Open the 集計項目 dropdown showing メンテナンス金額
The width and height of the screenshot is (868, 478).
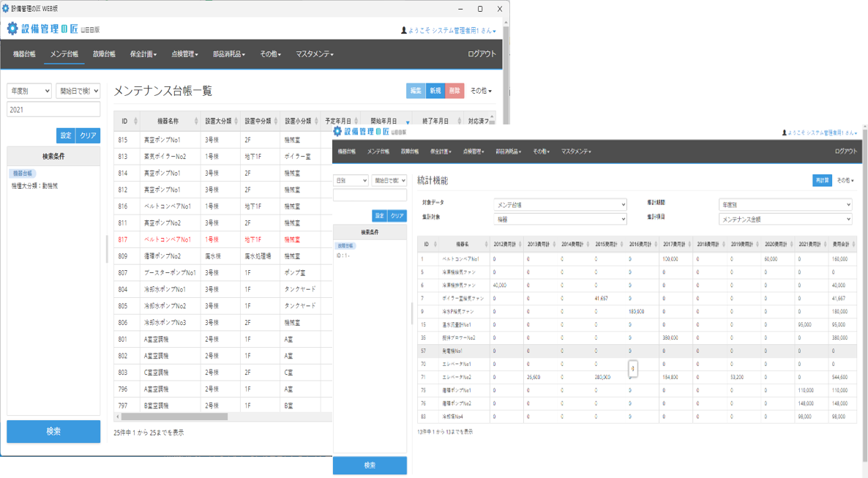click(x=785, y=219)
